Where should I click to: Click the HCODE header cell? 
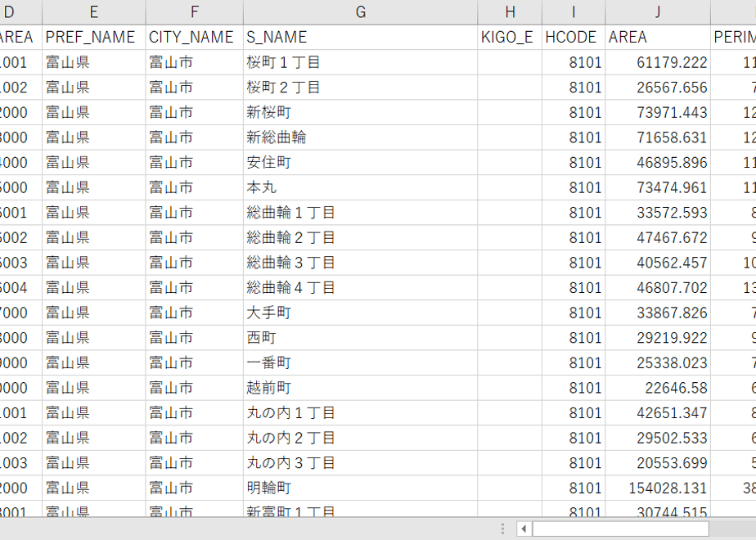(574, 37)
